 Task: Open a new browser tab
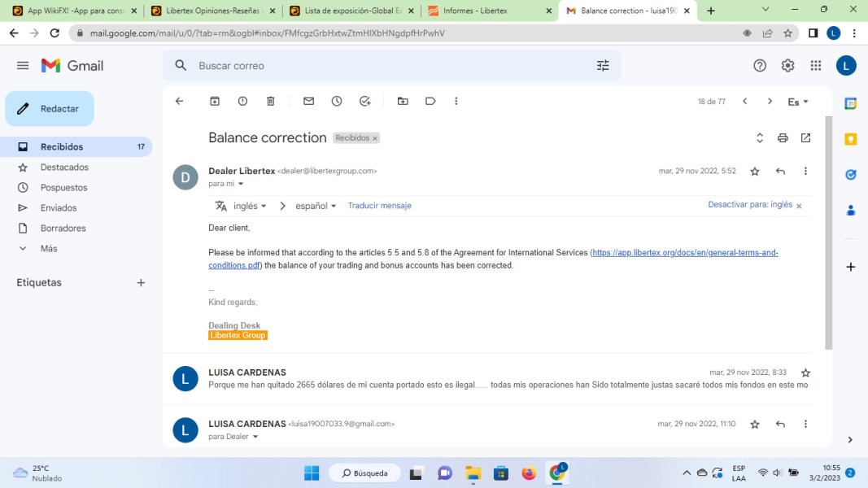tap(711, 11)
